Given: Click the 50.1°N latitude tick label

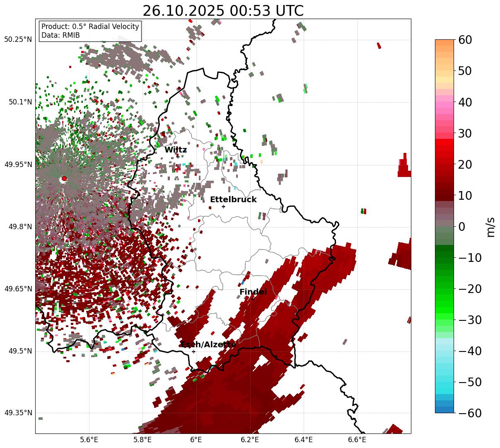Looking at the screenshot, I should pyautogui.click(x=20, y=102).
